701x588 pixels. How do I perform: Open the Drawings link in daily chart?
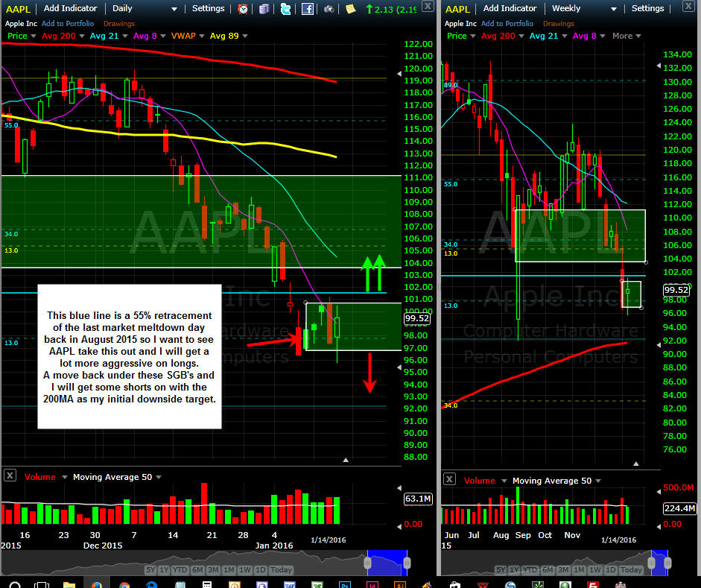[119, 23]
